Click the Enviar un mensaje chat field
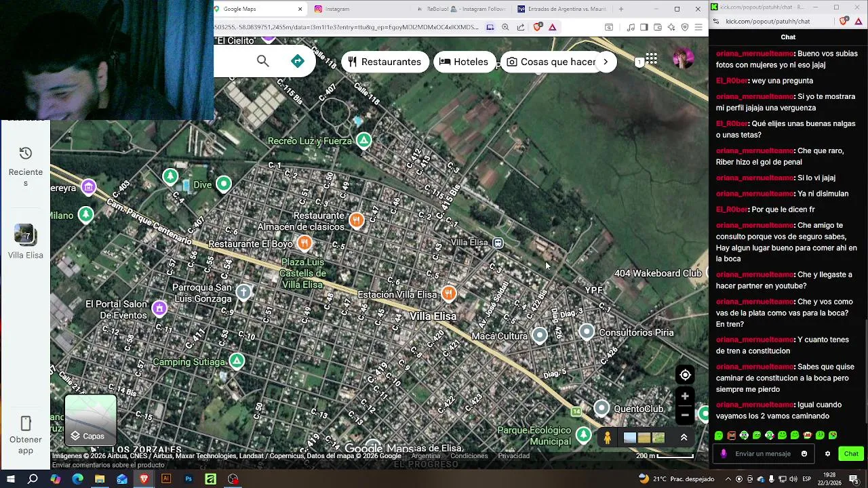 [763, 453]
